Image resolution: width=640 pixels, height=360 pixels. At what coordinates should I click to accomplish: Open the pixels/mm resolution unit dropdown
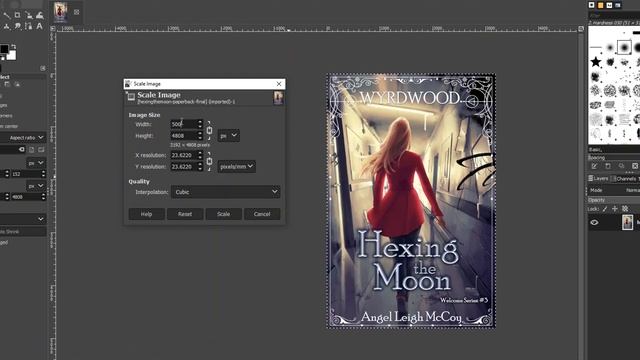pos(236,167)
